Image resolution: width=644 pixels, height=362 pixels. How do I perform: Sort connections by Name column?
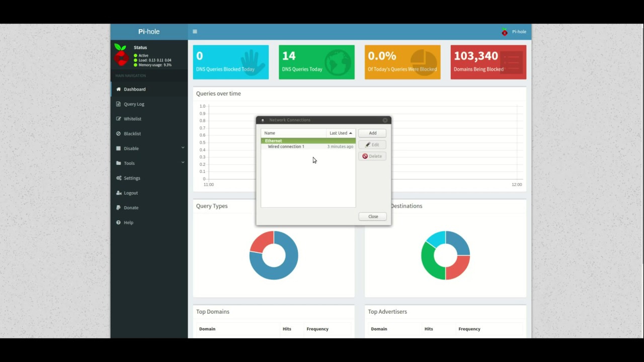coord(294,133)
